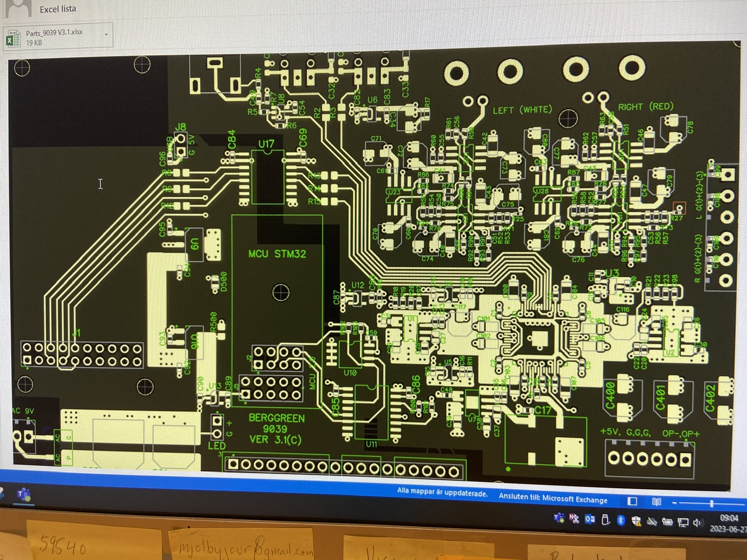Expand the attachment options dropdown arrow

point(106,35)
